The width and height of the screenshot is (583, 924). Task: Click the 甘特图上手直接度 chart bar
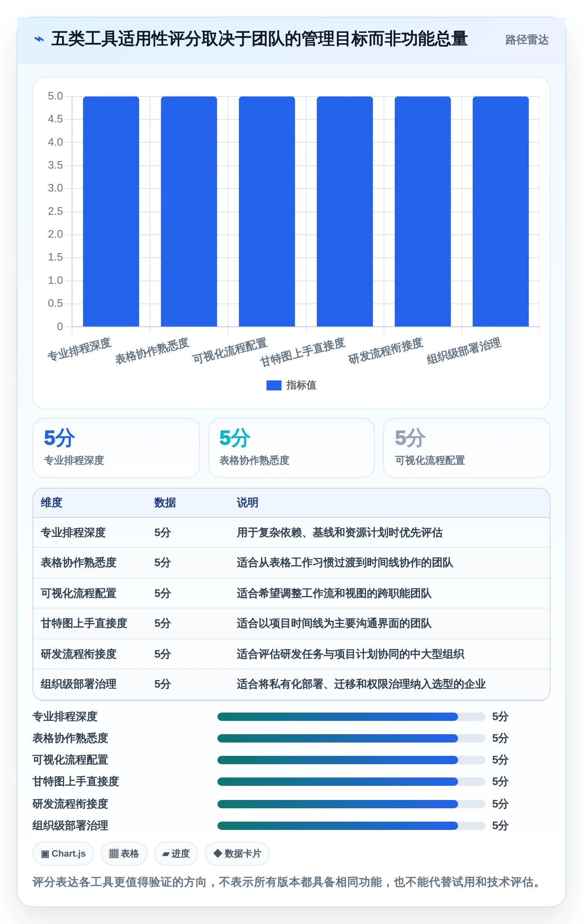pos(345,211)
